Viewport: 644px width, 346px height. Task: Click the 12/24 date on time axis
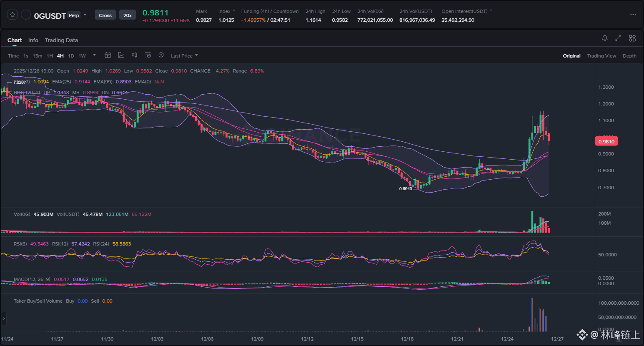click(507, 339)
